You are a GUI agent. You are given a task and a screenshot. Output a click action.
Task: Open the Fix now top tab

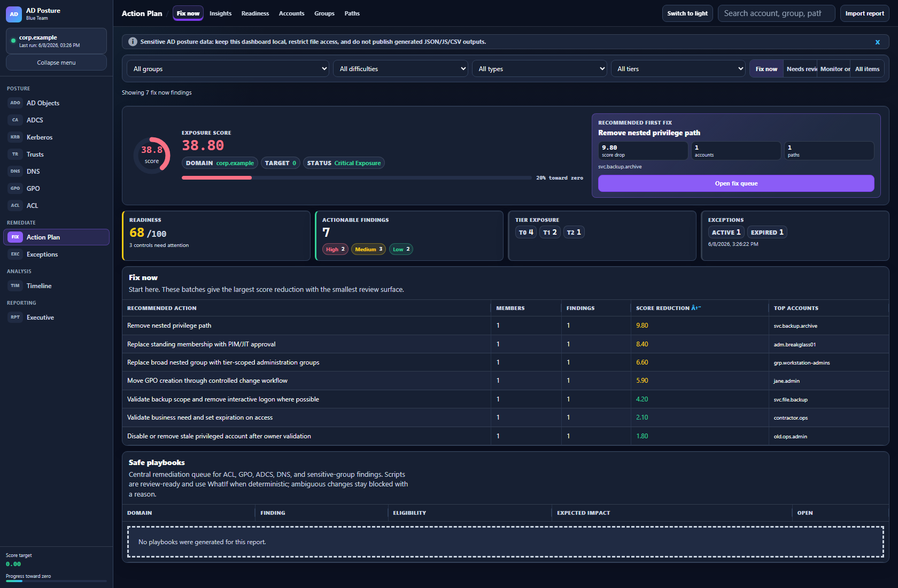pos(188,13)
